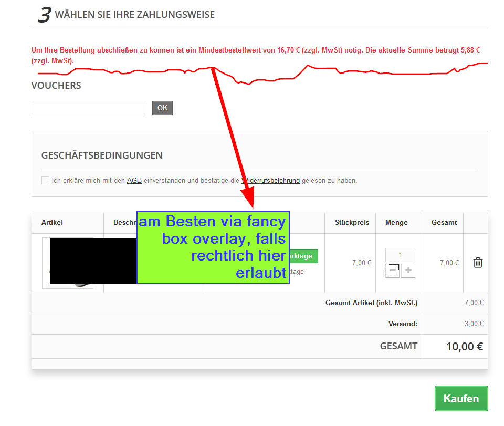
Task: Increase quantity with the plus button
Action: 408,271
